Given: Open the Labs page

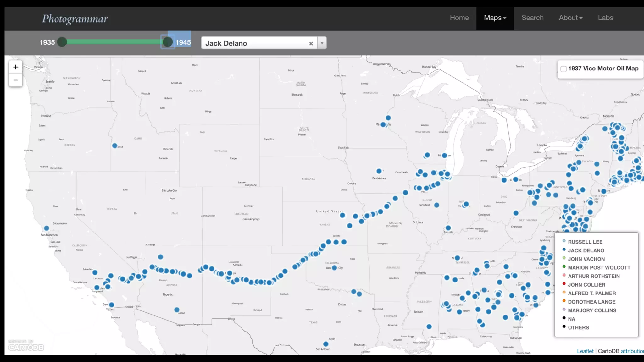Looking at the screenshot, I should coord(605,18).
